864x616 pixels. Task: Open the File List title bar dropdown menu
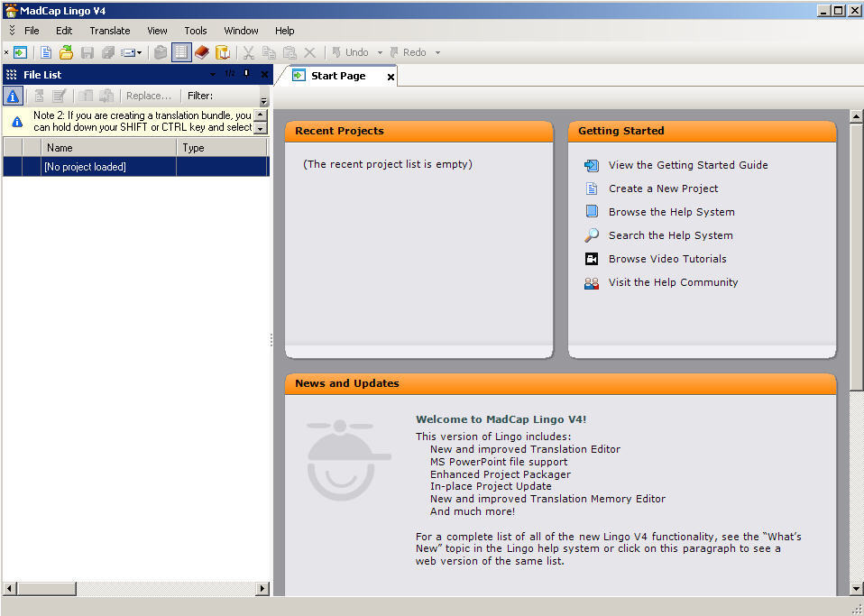tap(212, 74)
